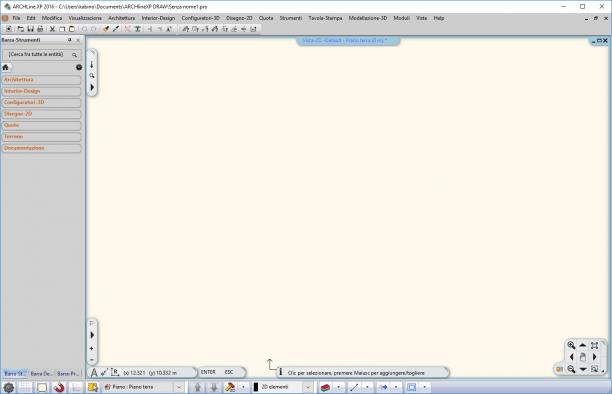The height and width of the screenshot is (394, 612).
Task: Open the dropdown arrow next to blue arrow icon
Action: coord(396,387)
